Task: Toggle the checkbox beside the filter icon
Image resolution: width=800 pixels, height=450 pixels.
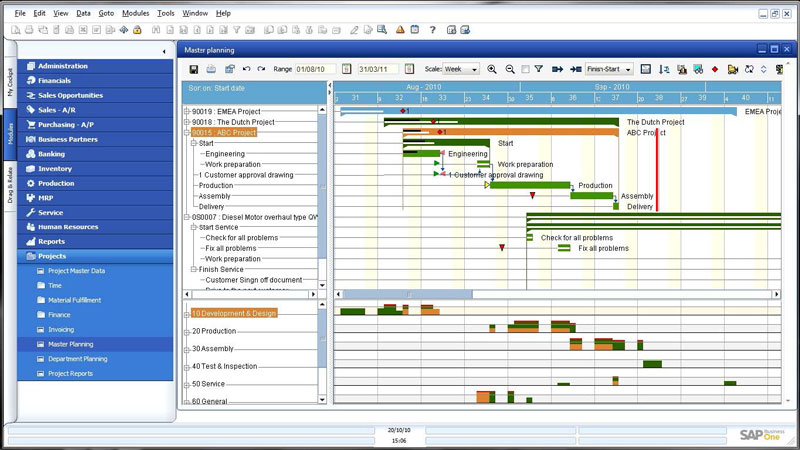Action: point(526,69)
